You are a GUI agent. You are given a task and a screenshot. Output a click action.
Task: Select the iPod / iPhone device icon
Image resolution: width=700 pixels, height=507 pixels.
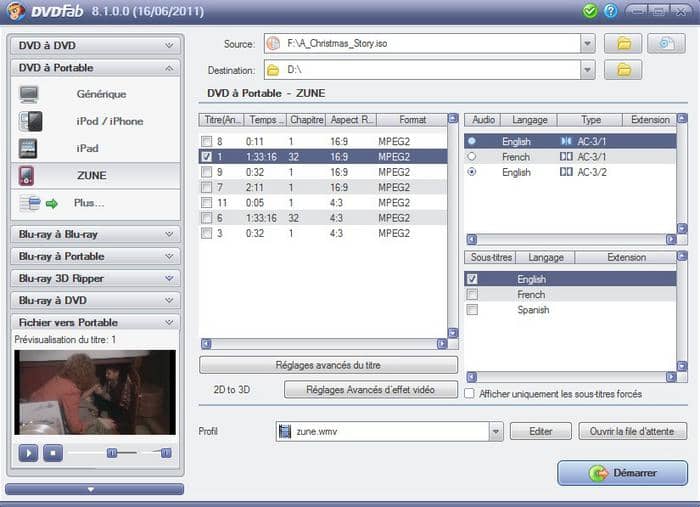[x=30, y=121]
